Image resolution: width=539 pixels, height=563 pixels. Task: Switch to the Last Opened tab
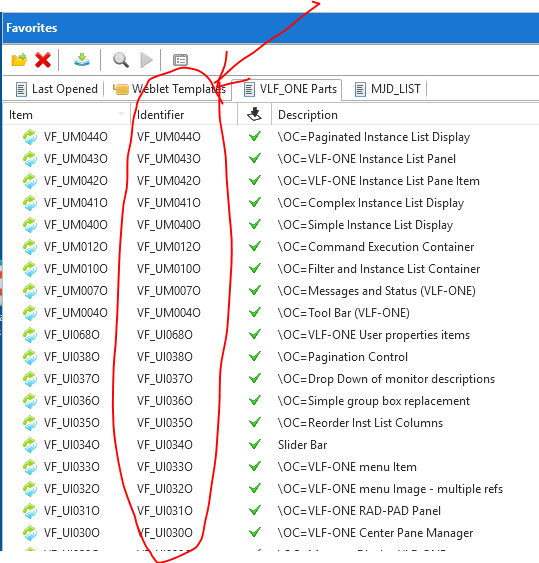57,89
